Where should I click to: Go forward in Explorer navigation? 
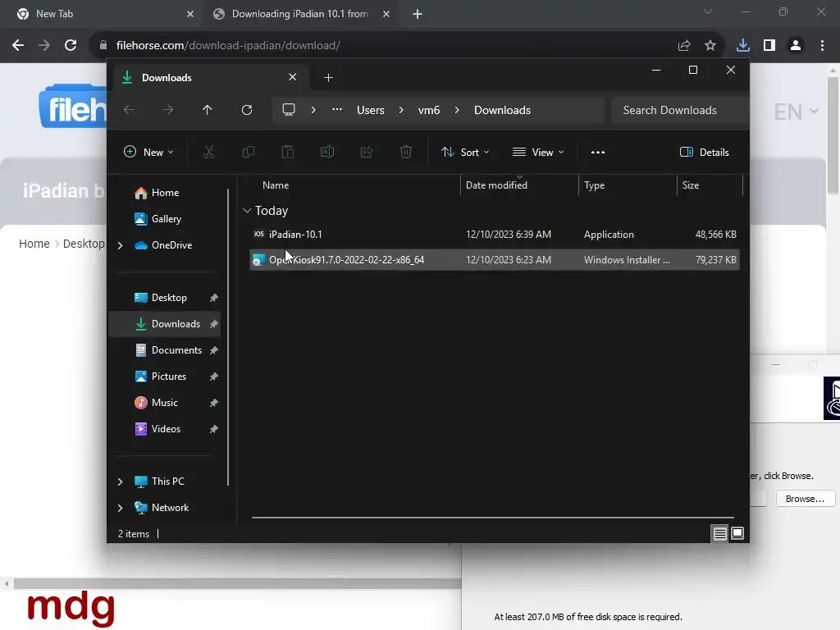click(x=168, y=110)
